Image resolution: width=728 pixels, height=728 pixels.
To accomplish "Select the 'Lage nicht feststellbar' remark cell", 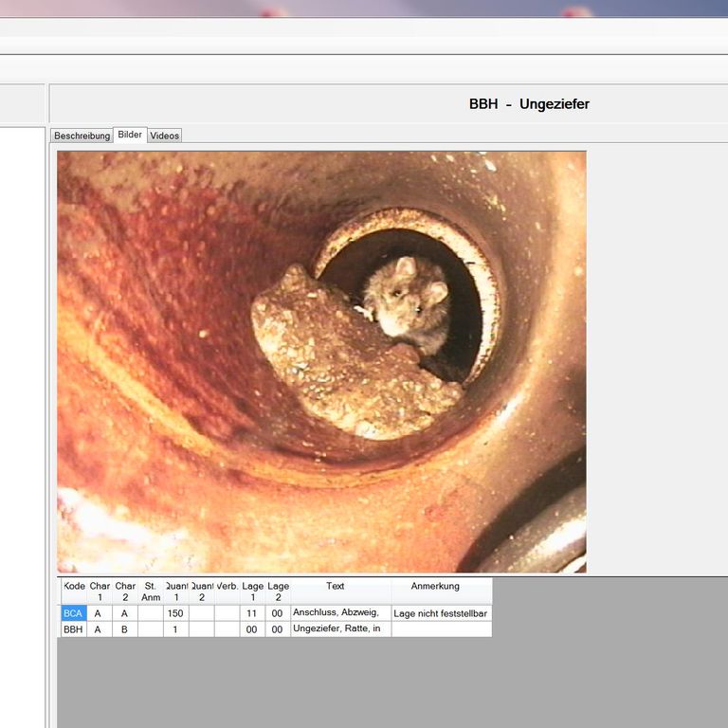I will point(441,613).
